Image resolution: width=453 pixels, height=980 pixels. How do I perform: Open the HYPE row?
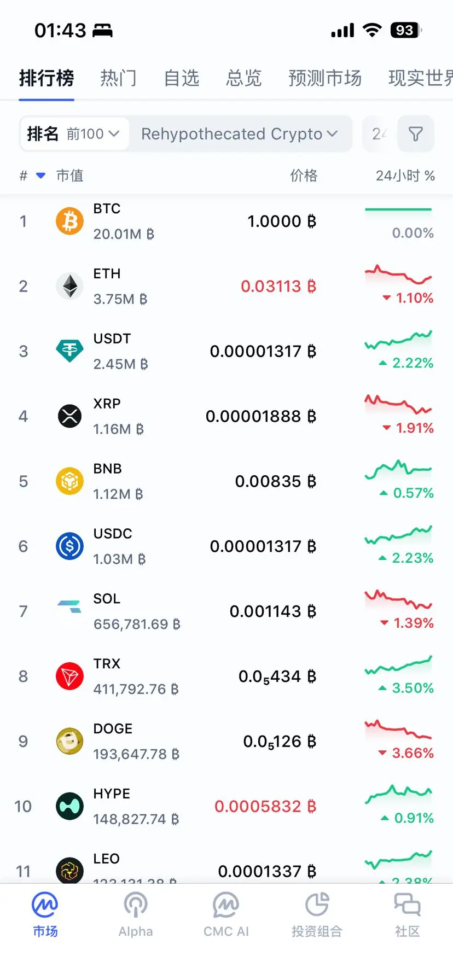[226, 806]
